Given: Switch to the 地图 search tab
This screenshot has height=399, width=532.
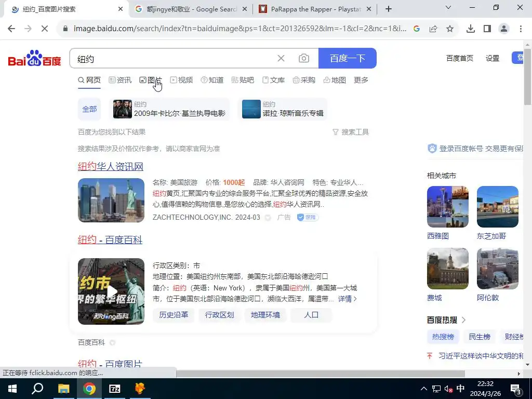Looking at the screenshot, I should coord(335,80).
